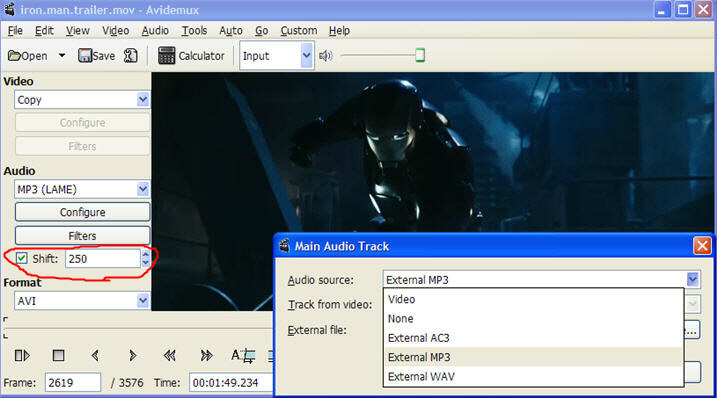Select None in Audio source list
This screenshot has width=717, height=398.
pos(533,318)
